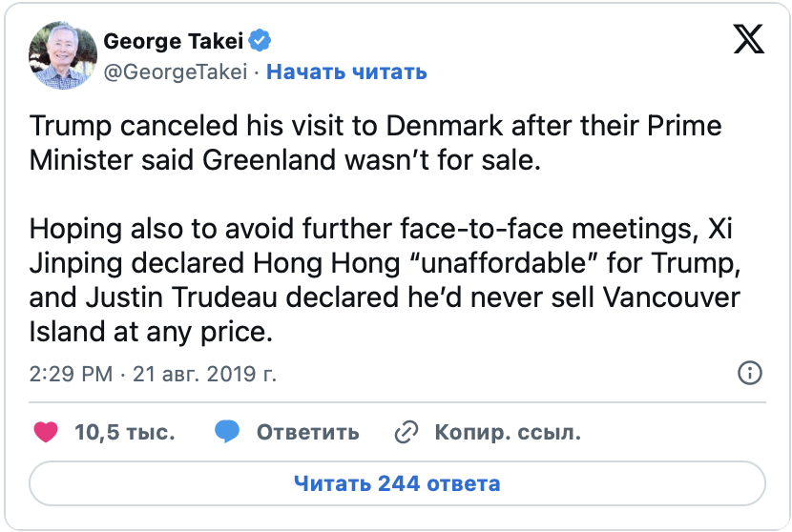
Task: Click the blue verified badge
Action: (261, 41)
